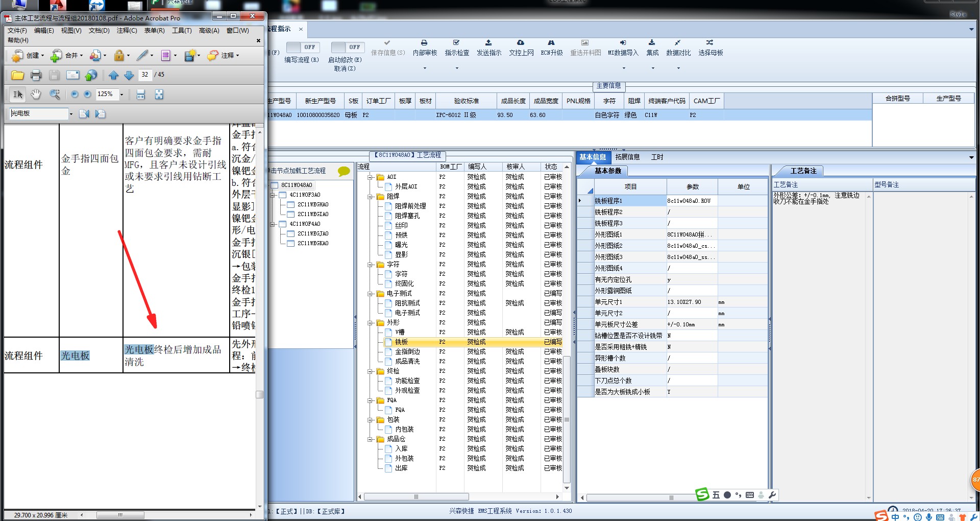
Task: Select the 金指倒边 process step
Action: pyautogui.click(x=407, y=352)
